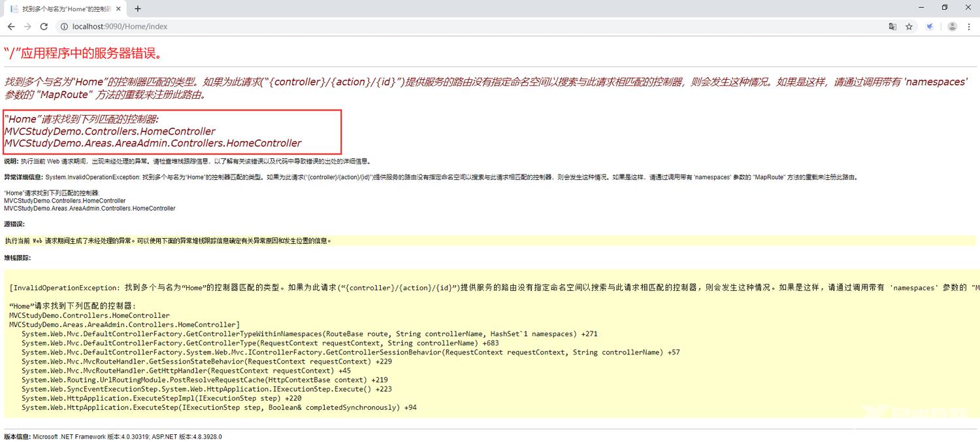Open the translate page icon in address bar

click(x=892, y=27)
